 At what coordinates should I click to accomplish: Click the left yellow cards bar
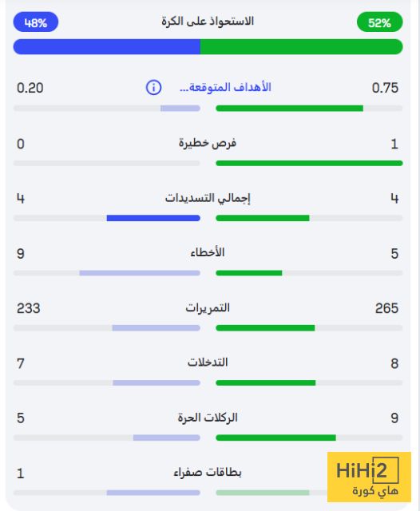click(x=153, y=493)
